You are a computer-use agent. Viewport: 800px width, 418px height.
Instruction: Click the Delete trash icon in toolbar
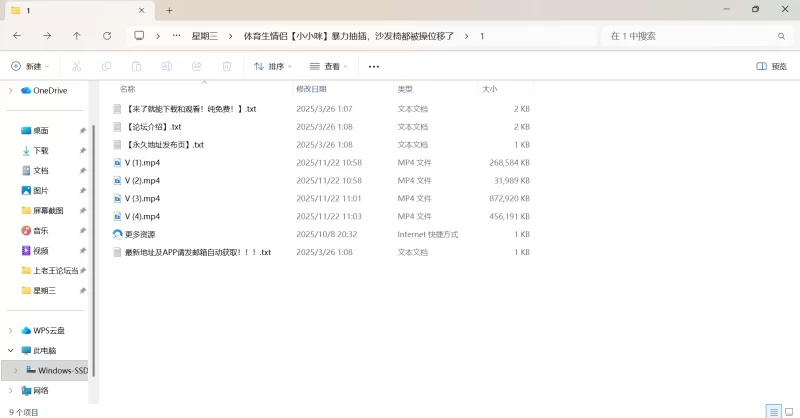click(227, 67)
